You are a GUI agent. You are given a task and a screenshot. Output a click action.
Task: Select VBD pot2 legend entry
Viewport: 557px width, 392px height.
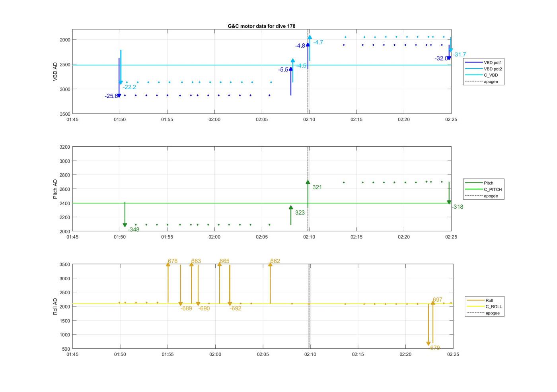tap(484, 69)
